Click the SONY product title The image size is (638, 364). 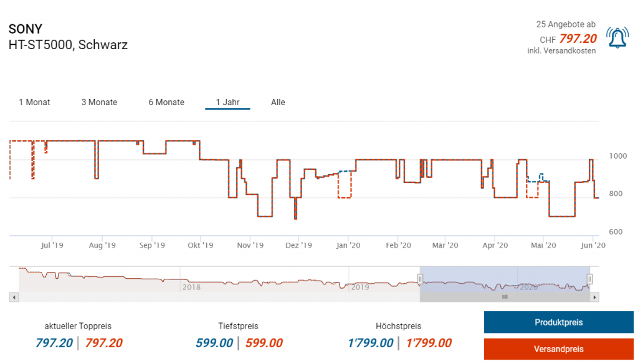(26, 29)
